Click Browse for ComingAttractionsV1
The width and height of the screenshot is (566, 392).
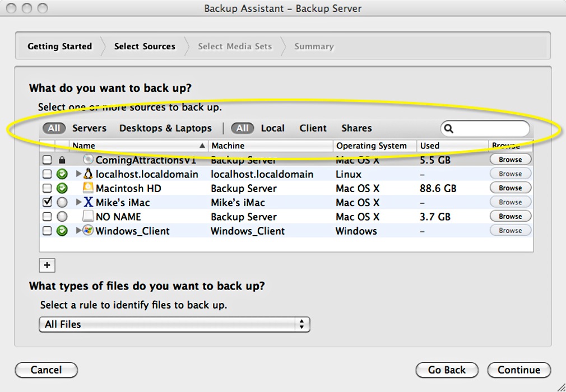click(511, 160)
